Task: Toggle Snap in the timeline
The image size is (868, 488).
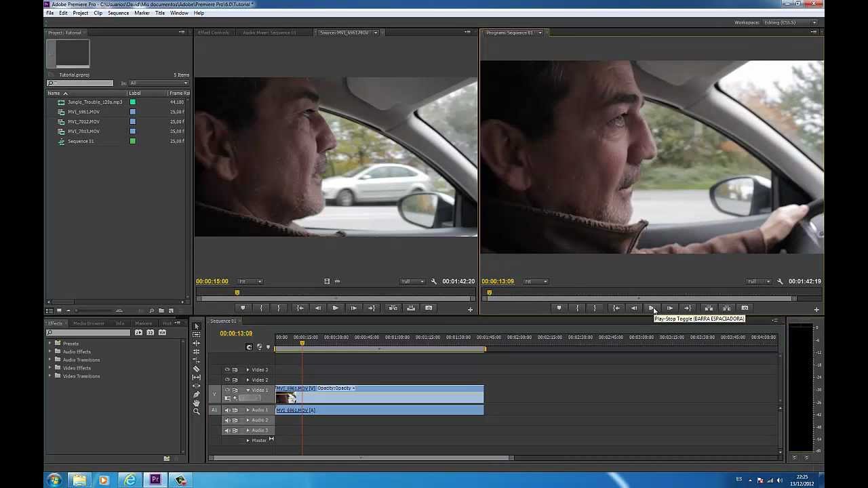Action: coord(249,347)
